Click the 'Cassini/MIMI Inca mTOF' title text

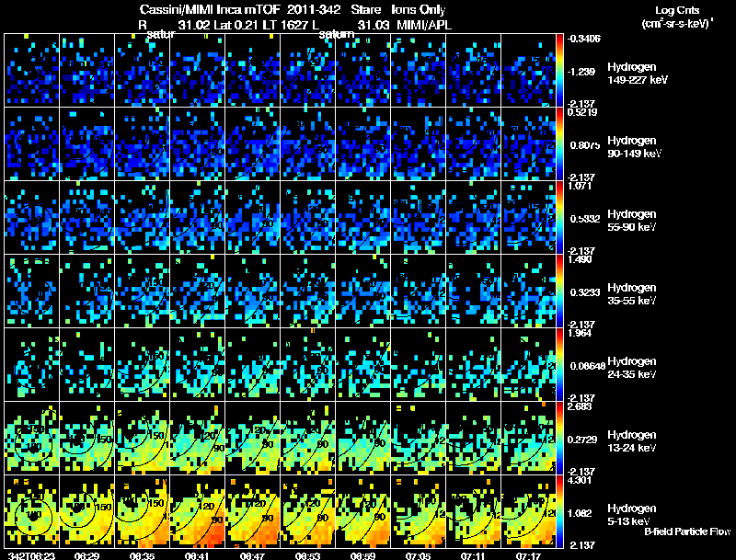[210, 9]
